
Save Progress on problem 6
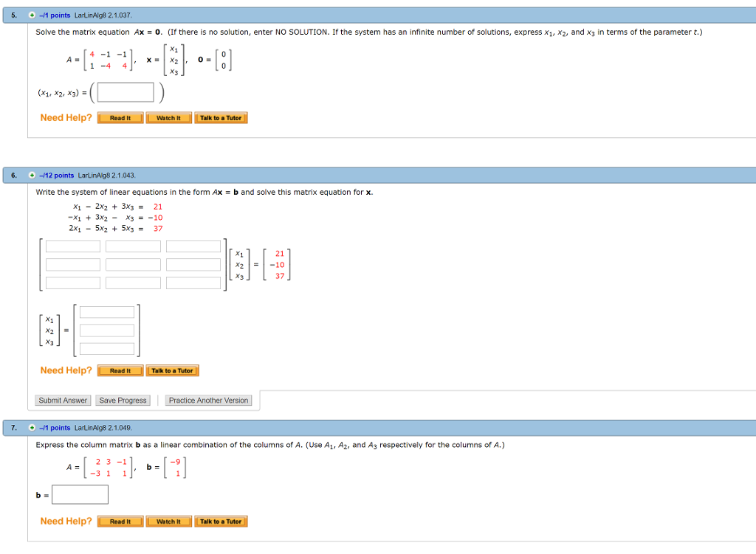(x=123, y=400)
